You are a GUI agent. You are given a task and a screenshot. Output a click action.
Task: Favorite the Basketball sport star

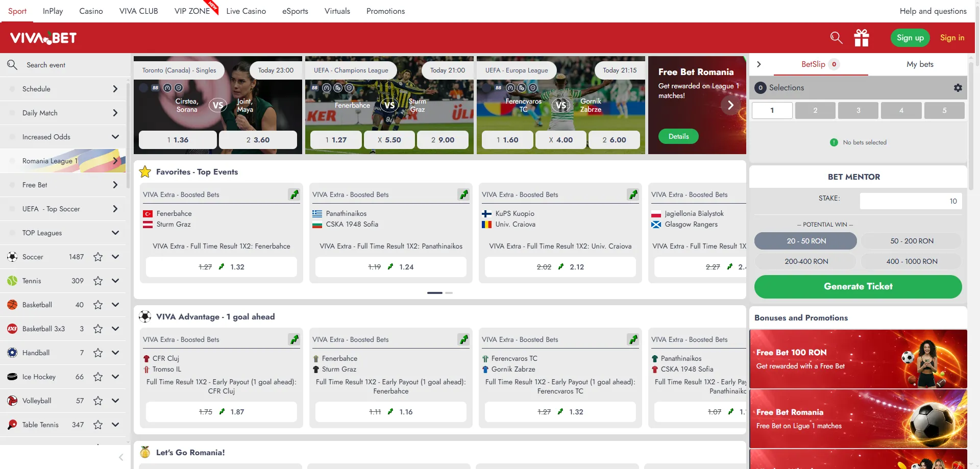98,305
